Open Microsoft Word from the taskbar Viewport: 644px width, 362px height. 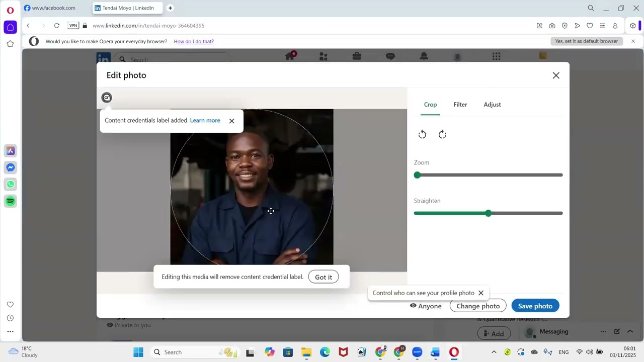(435, 352)
